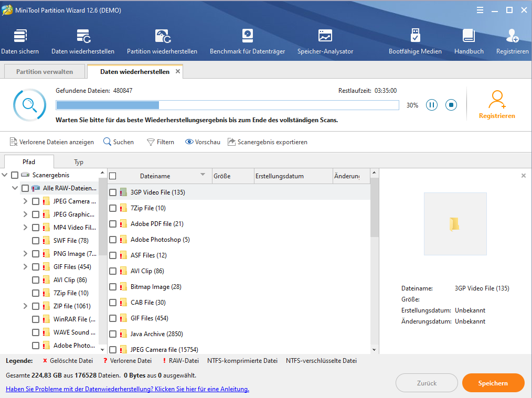Stop the running scan
The width and height of the screenshot is (532, 398).
(x=451, y=105)
